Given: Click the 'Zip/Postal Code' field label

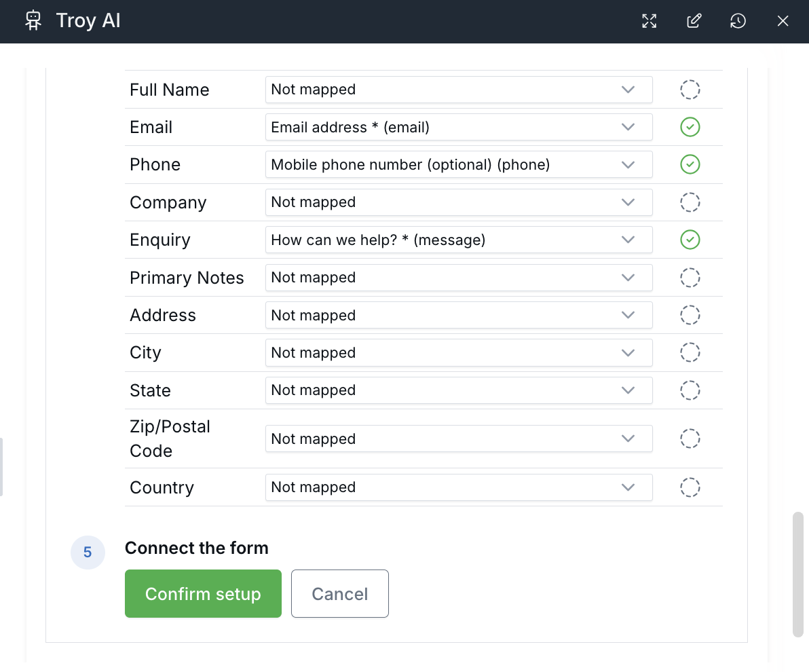Looking at the screenshot, I should 170,438.
